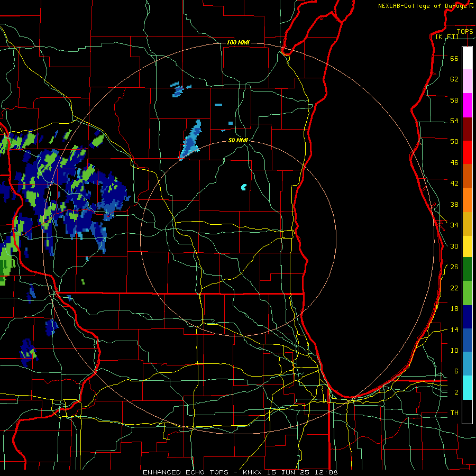
Task: Click the legend value 22
Action: click(454, 288)
